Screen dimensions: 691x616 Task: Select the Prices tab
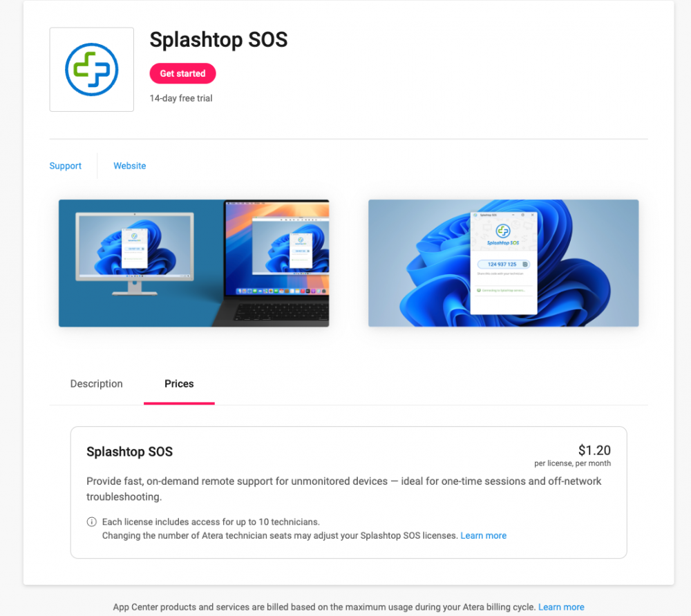point(179,383)
